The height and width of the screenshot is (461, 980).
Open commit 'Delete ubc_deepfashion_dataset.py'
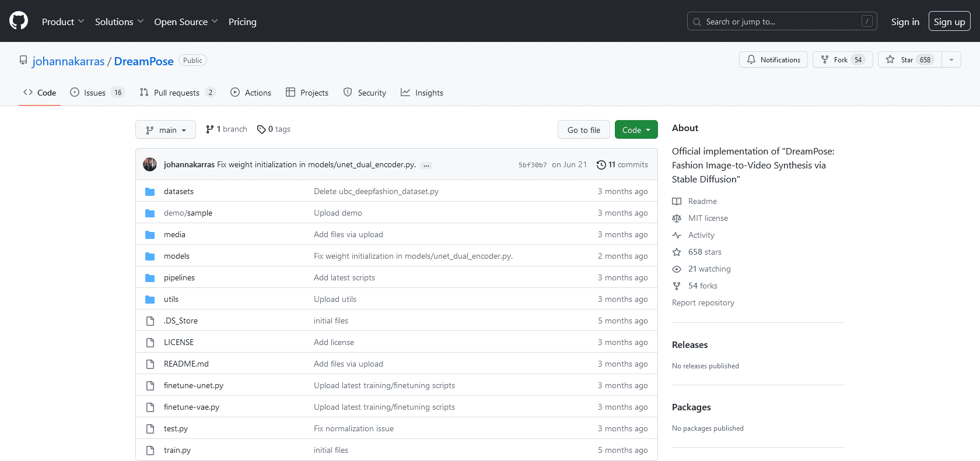pos(376,191)
